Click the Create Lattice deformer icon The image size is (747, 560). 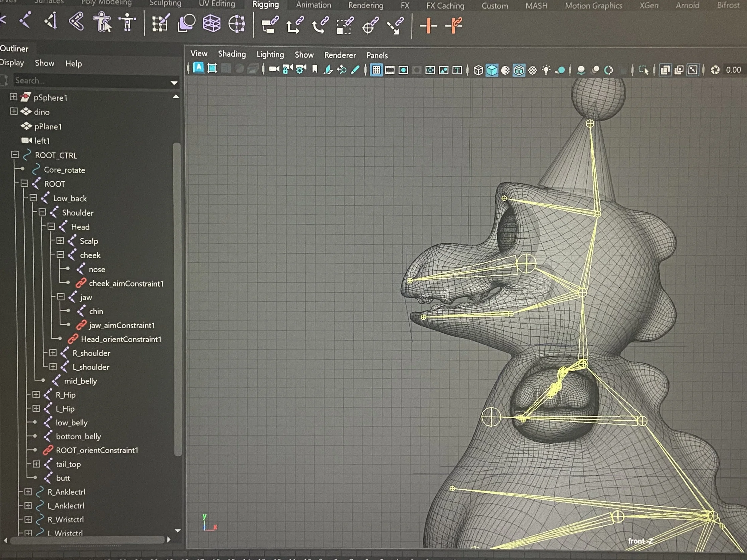(x=212, y=24)
